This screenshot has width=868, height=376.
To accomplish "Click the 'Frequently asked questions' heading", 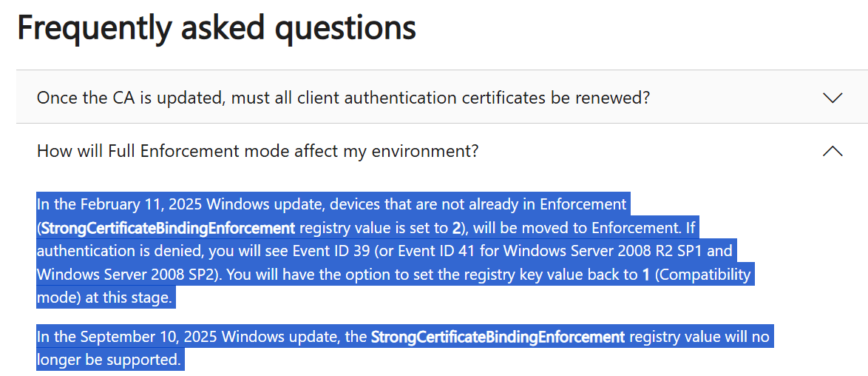I will [216, 27].
